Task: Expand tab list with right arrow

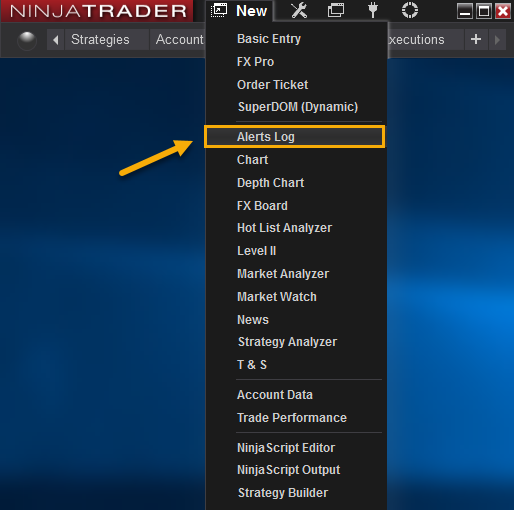Action: click(497, 40)
